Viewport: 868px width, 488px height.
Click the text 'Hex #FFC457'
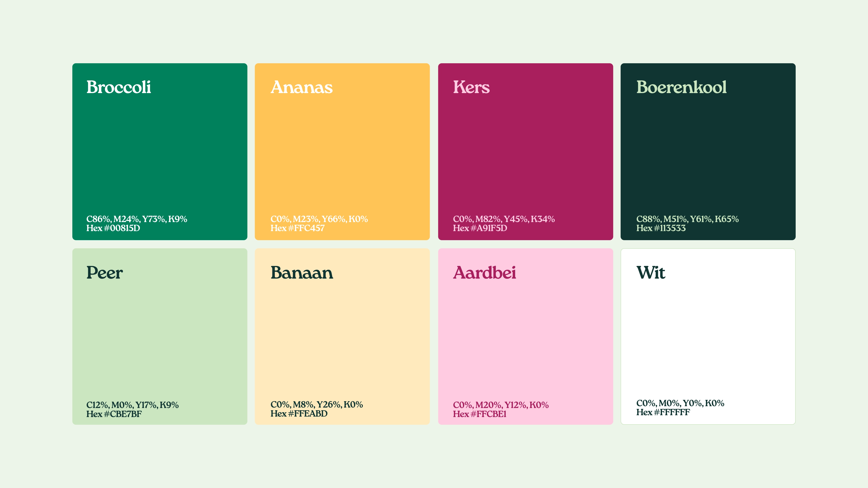pyautogui.click(x=297, y=228)
